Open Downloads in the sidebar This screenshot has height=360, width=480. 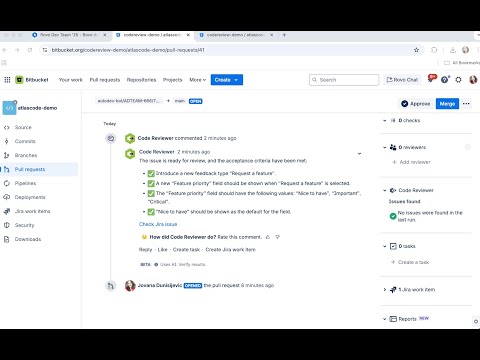tap(28, 239)
